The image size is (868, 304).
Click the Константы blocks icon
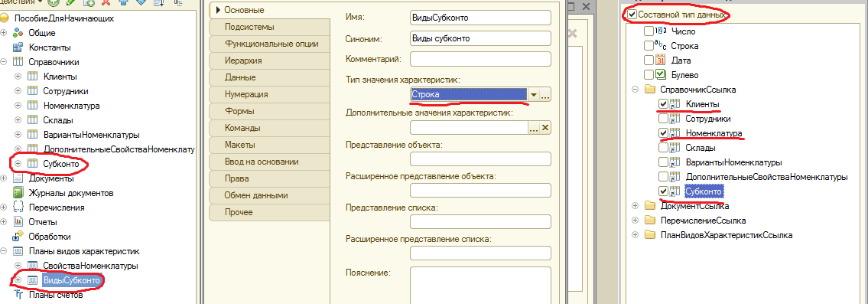(18, 47)
